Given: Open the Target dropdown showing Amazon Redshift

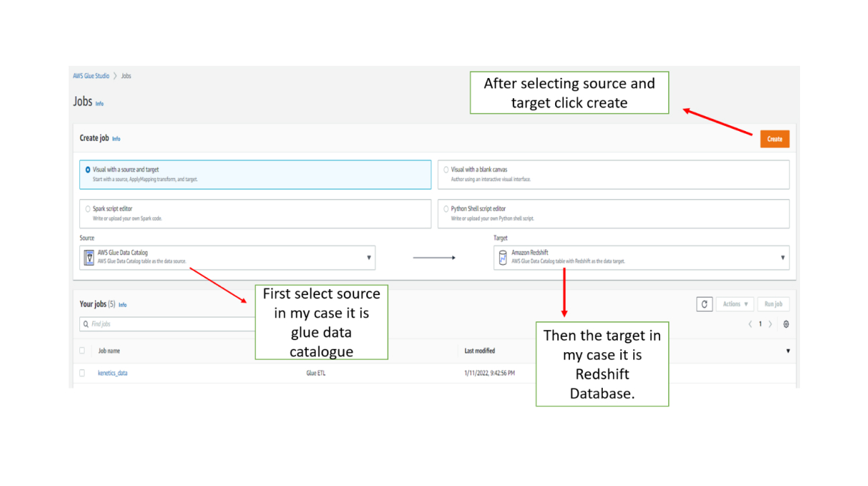Looking at the screenshot, I should click(641, 257).
